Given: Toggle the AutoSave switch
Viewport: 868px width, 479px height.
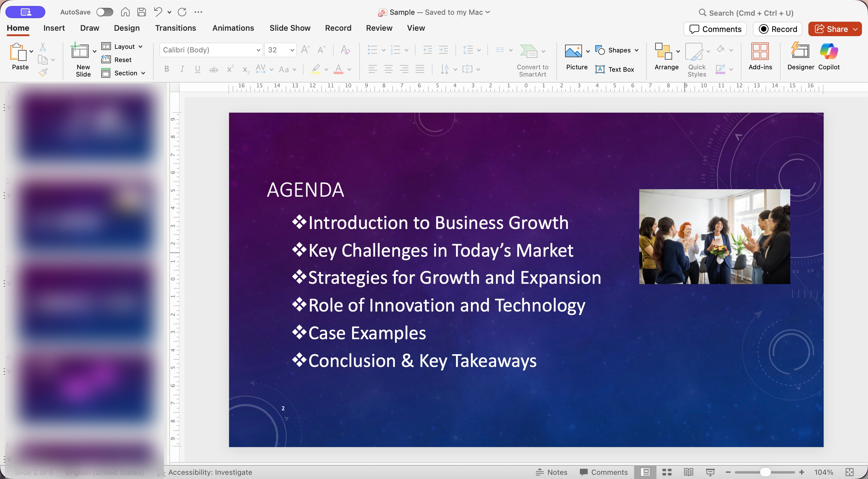Looking at the screenshot, I should (105, 12).
